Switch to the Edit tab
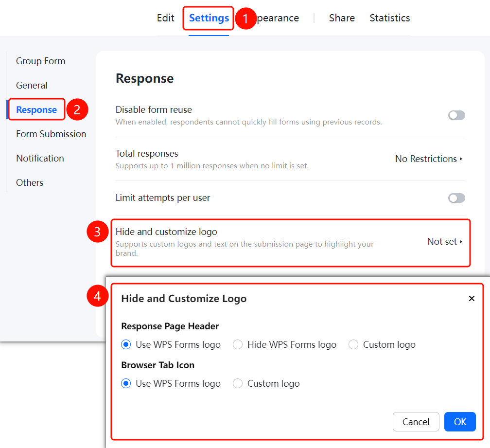Image resolution: width=490 pixels, height=448 pixels. [x=166, y=18]
